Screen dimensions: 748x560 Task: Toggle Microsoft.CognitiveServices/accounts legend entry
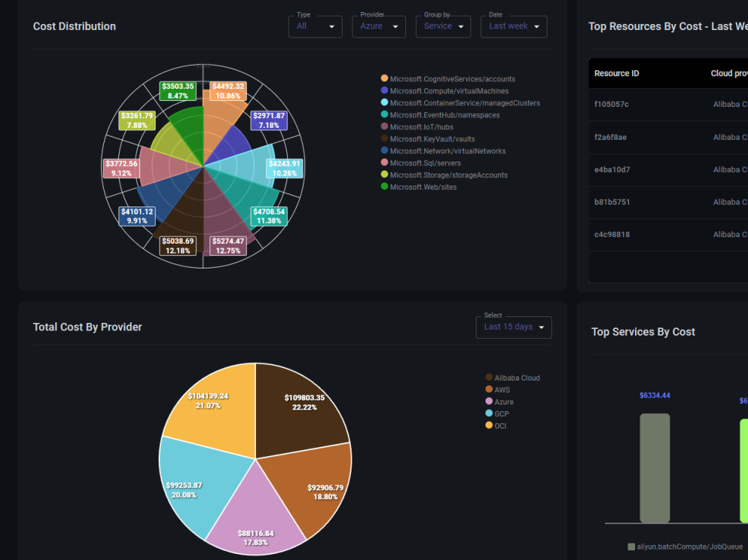coord(448,79)
